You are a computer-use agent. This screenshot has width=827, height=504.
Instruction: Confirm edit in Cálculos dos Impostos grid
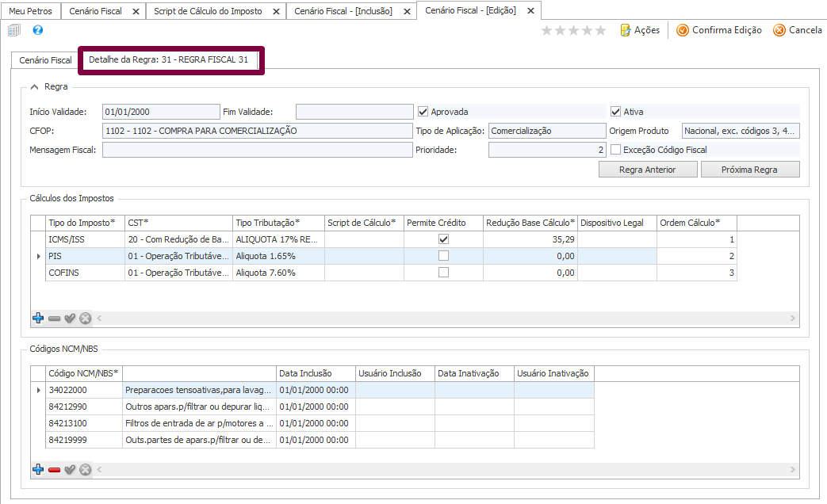(70, 318)
